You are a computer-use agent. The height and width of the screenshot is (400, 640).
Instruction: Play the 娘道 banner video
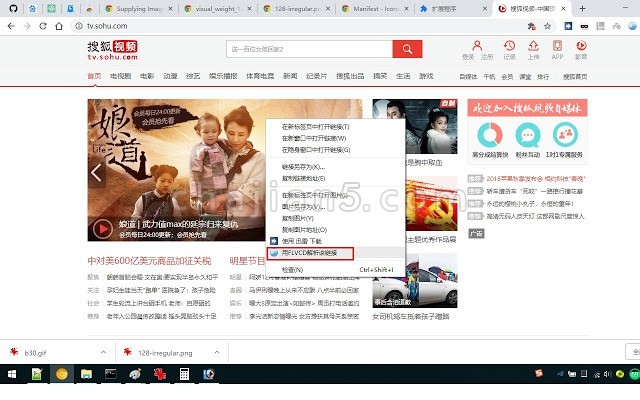(102, 229)
